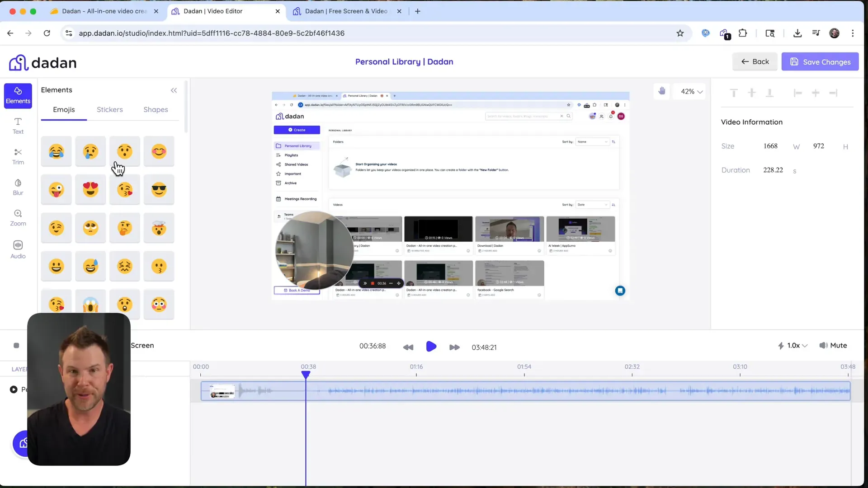Open the 42% zoom level dropdown
The image size is (868, 488).
[x=691, y=92]
